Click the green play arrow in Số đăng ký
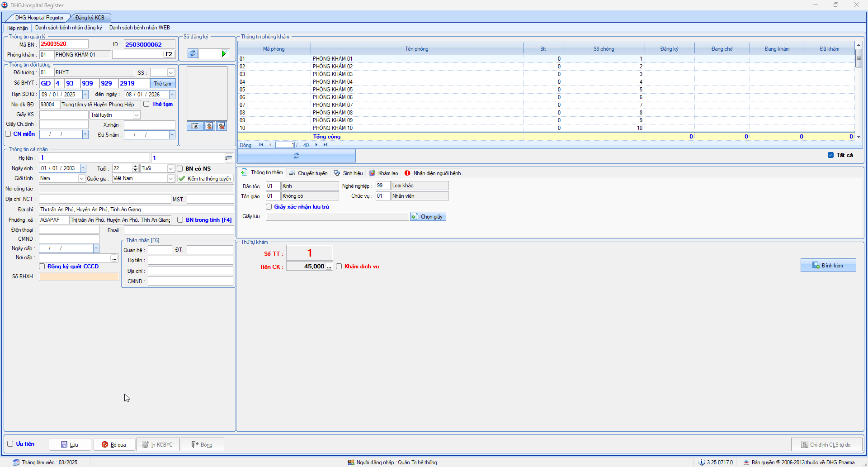868x467 pixels. 224,54
